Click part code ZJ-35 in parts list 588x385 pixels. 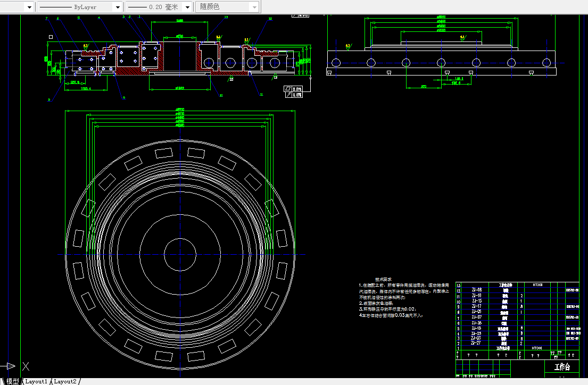(x=477, y=323)
